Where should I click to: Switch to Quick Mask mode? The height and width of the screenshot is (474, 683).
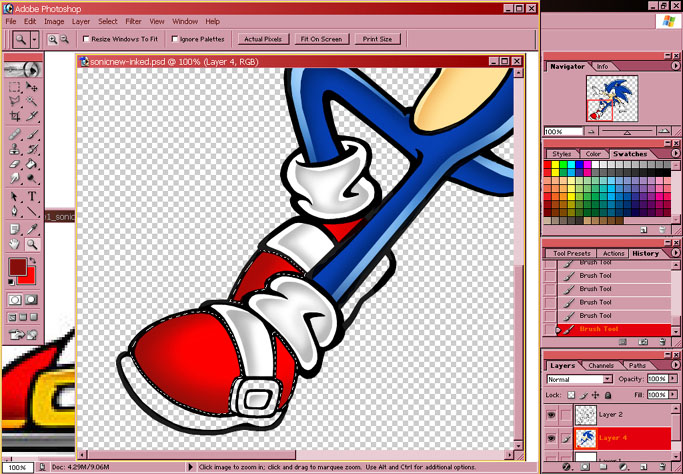pyautogui.click(x=31, y=300)
